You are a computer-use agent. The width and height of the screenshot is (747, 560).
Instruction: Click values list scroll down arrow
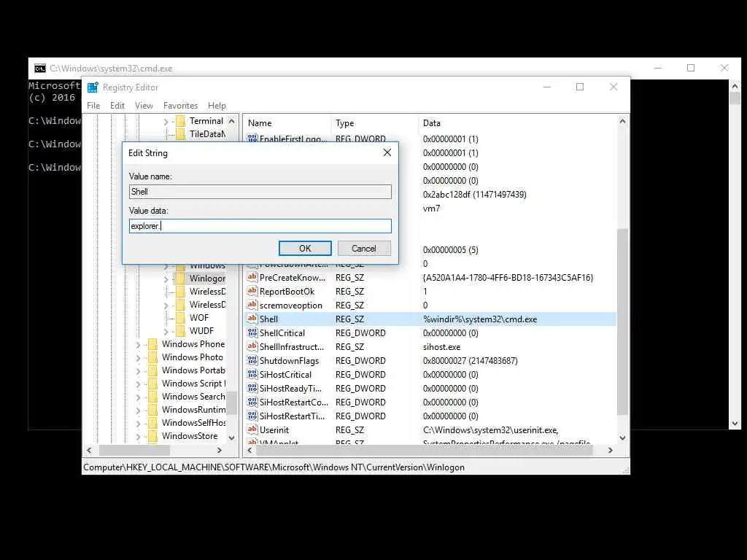[x=622, y=437]
